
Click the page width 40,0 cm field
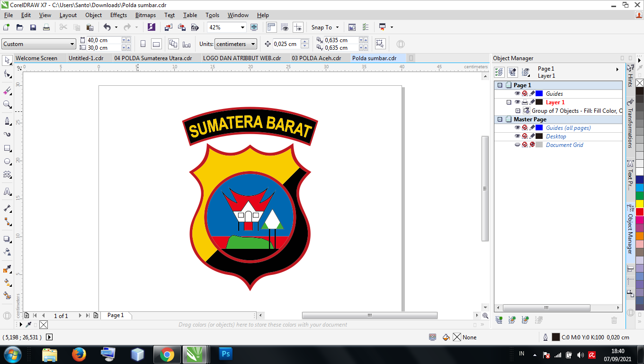tap(104, 40)
